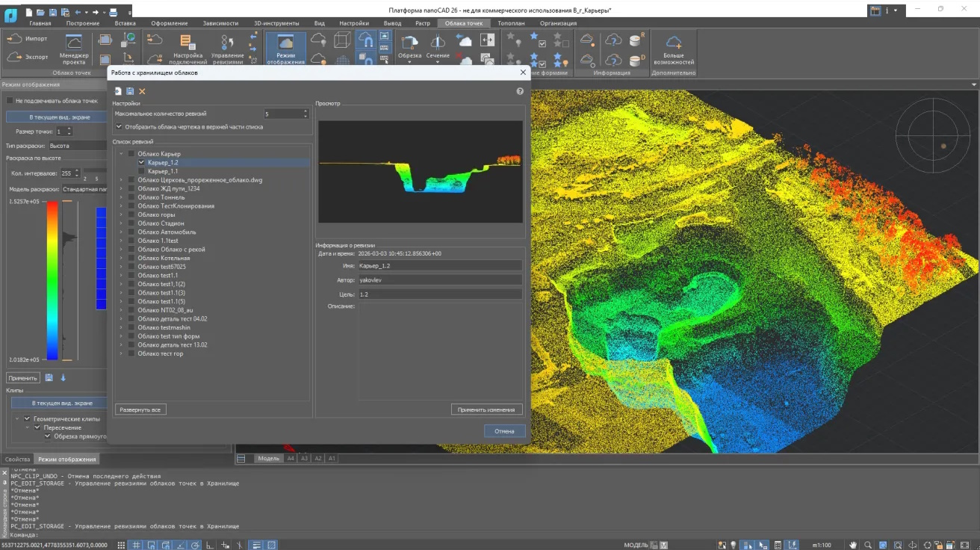Open the Тип раскраски dropdown showing Высота
The image size is (980, 550).
click(77, 146)
